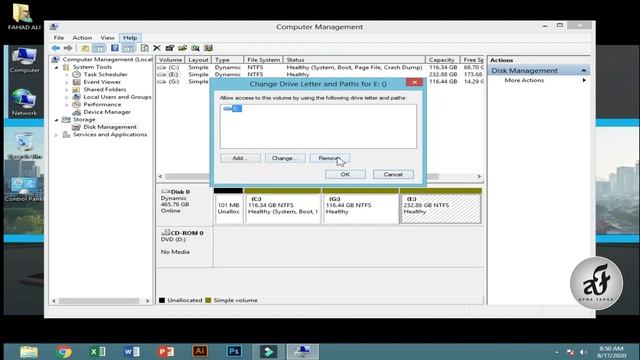
Task: Toggle Show/Hide Console Tree toolbar icon
Action: tap(99, 48)
